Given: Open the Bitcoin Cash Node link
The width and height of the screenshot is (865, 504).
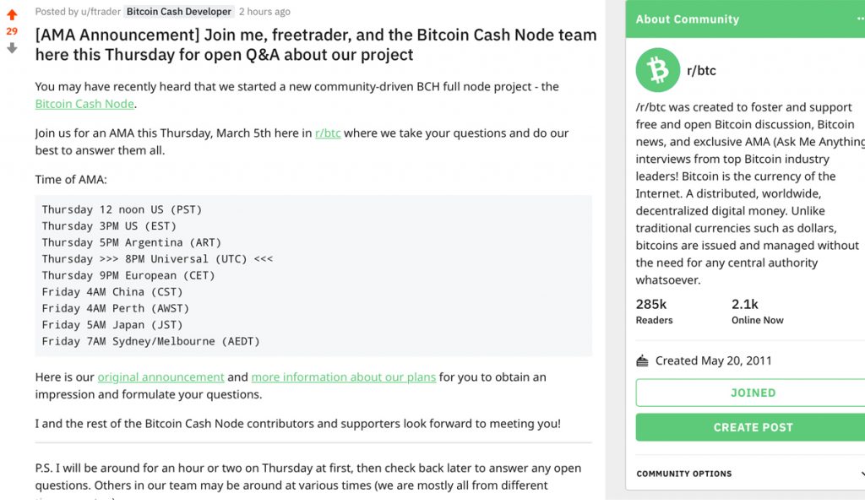Looking at the screenshot, I should point(83,104).
